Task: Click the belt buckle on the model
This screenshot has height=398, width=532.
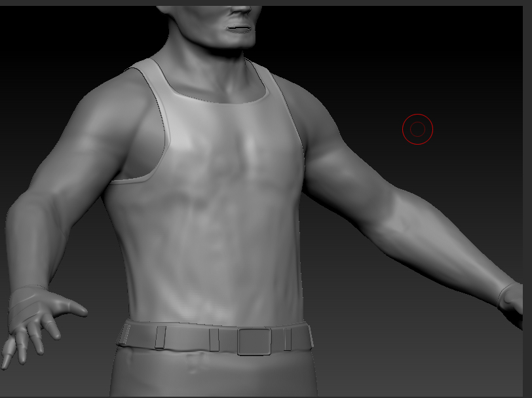Action: (x=254, y=342)
